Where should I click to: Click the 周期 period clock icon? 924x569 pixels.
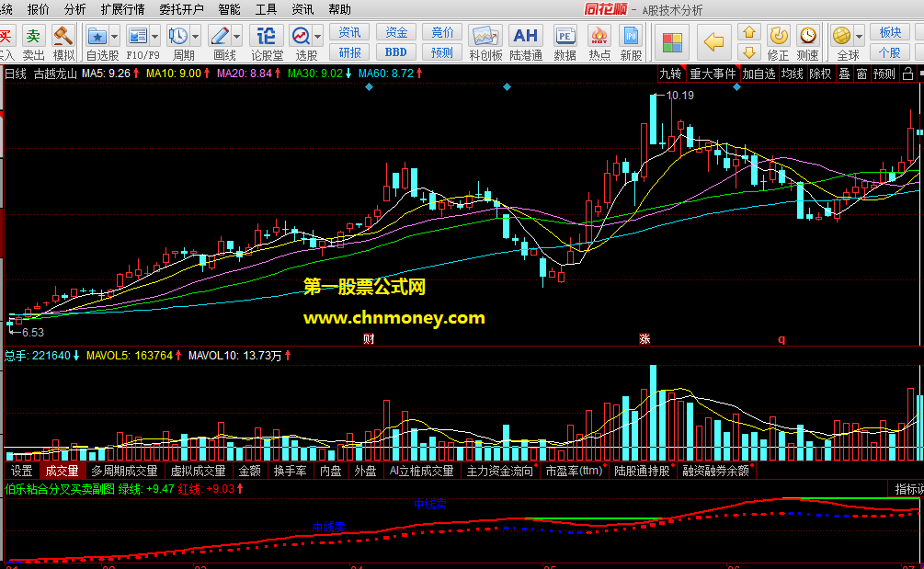[x=178, y=37]
